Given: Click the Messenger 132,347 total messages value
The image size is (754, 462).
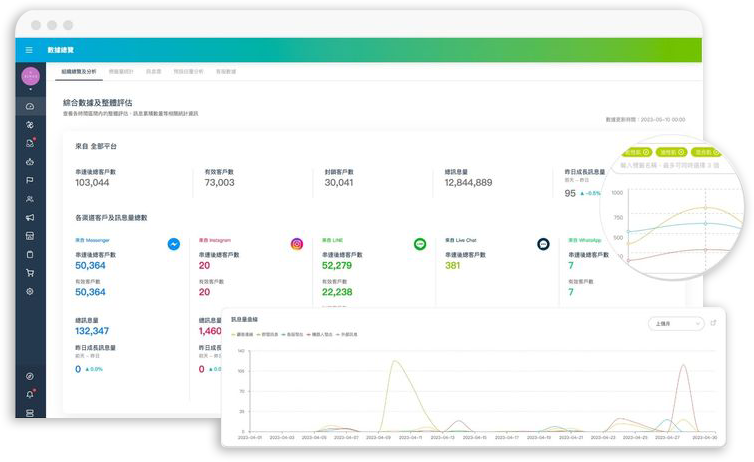Looking at the screenshot, I should point(92,331).
